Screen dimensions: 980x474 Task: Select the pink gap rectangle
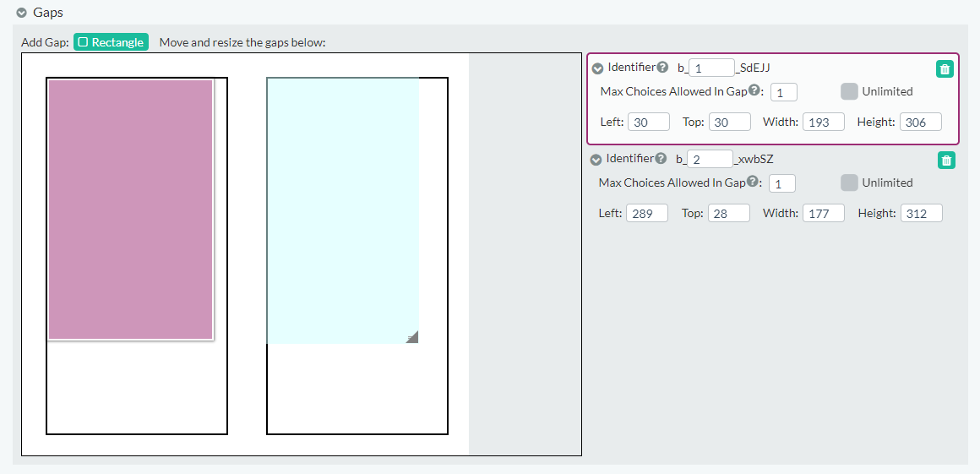pos(131,210)
